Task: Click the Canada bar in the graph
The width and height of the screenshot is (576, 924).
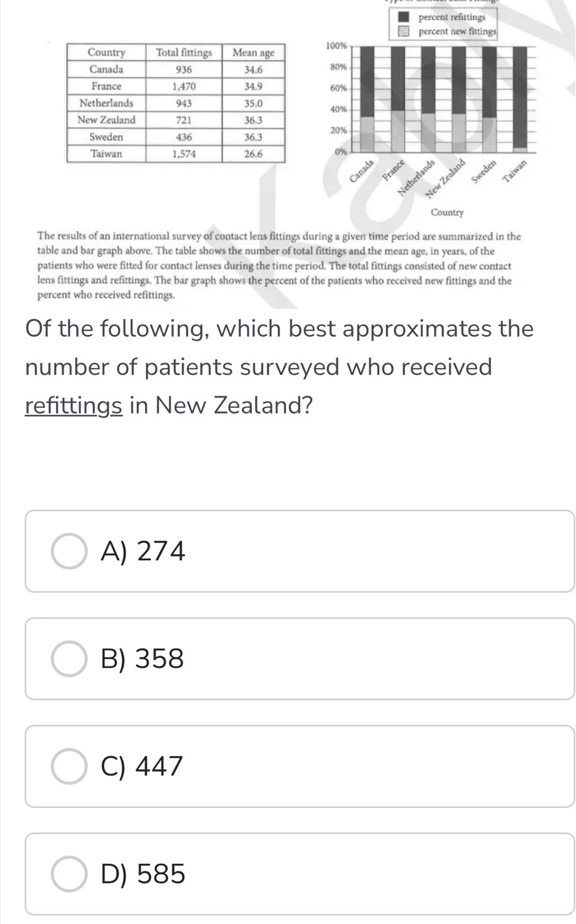Action: pos(367,98)
